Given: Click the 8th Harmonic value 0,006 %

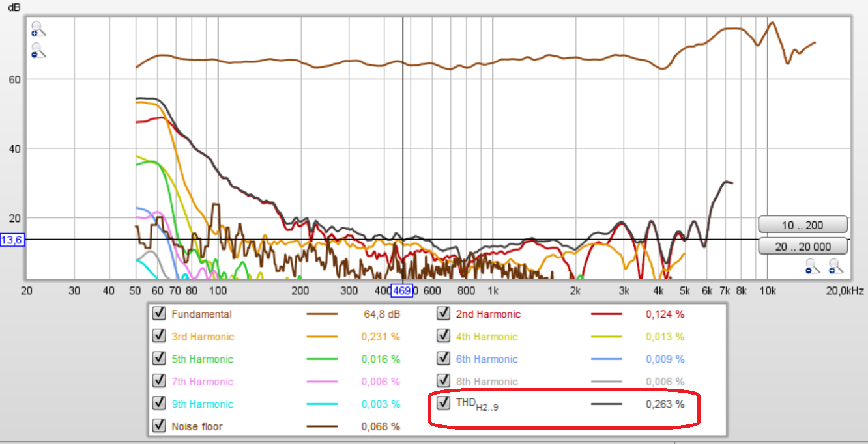Looking at the screenshot, I should click(x=665, y=382).
